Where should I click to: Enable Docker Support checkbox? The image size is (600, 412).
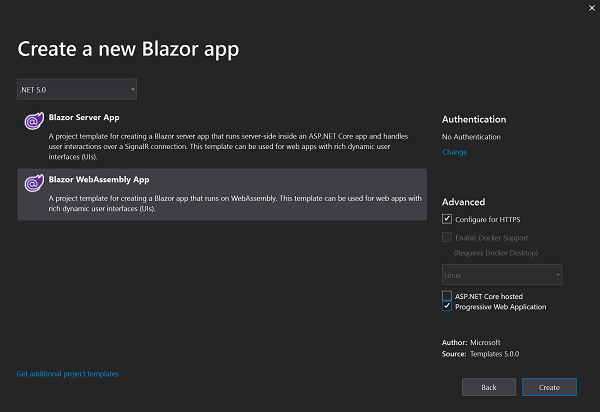tap(447, 237)
